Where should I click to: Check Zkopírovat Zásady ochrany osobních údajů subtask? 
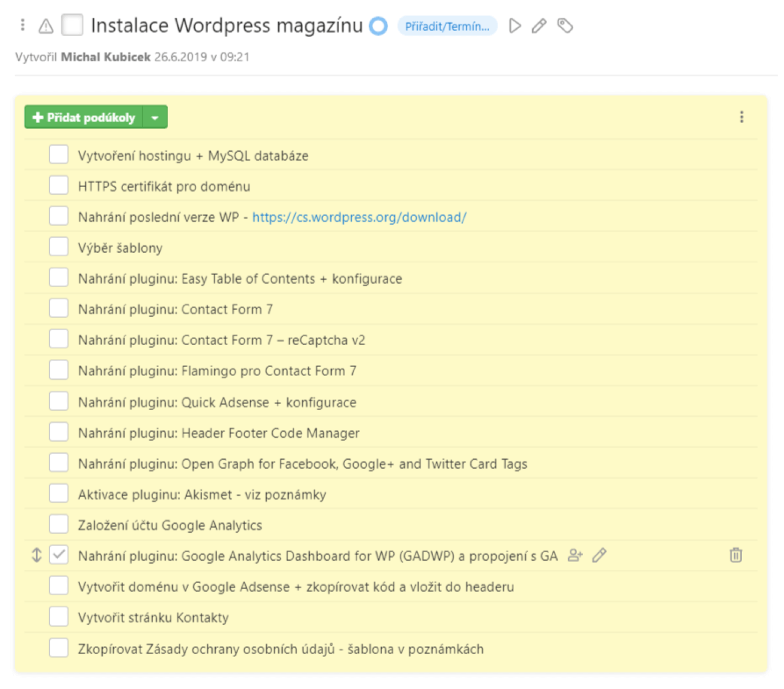[59, 648]
